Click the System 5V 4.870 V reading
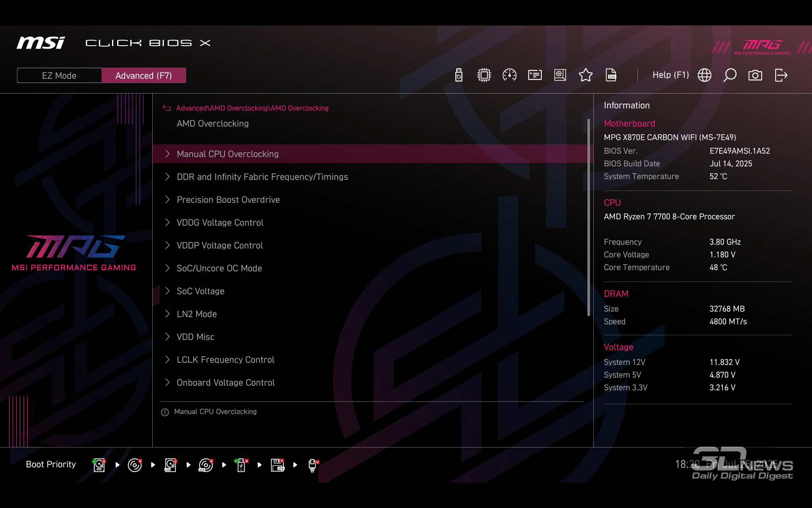812x508 pixels. tap(722, 375)
